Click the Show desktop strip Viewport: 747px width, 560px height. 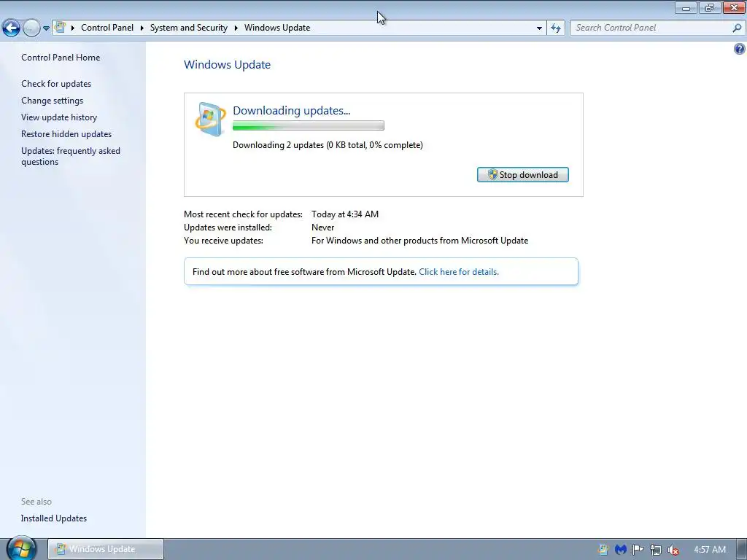[742, 549]
